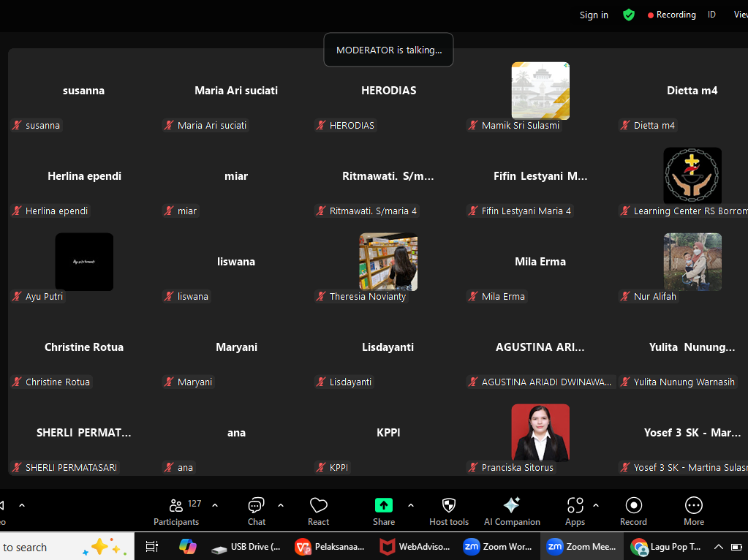The image size is (748, 560).
Task: Click the red Recording indicator
Action: pos(671,15)
